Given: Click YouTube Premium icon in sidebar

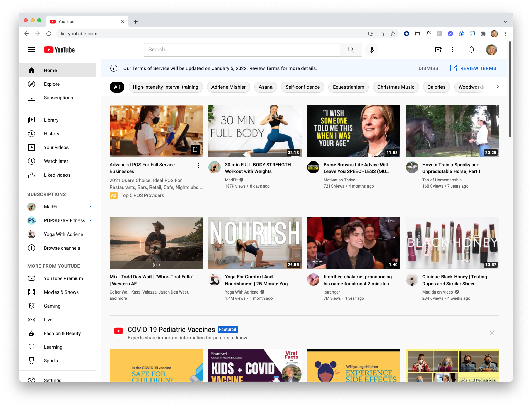Looking at the screenshot, I should 32,278.
